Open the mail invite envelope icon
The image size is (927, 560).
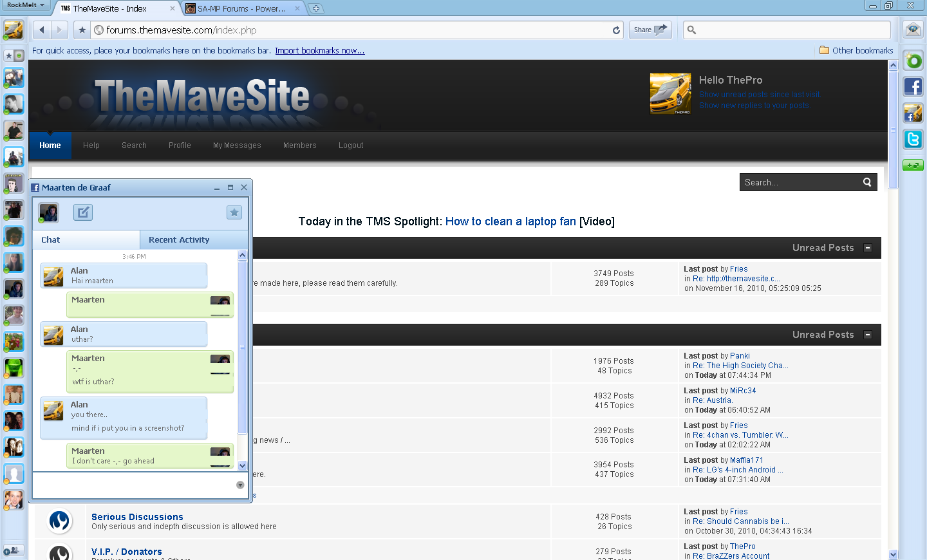(x=913, y=29)
